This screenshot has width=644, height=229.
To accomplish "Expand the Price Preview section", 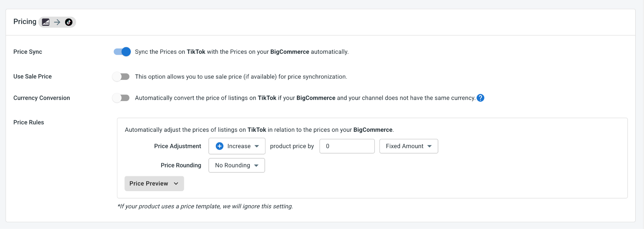I will (154, 183).
